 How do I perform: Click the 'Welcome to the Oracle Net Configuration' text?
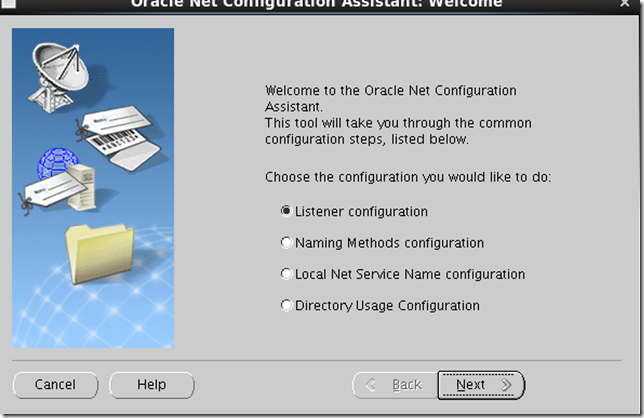[x=391, y=90]
